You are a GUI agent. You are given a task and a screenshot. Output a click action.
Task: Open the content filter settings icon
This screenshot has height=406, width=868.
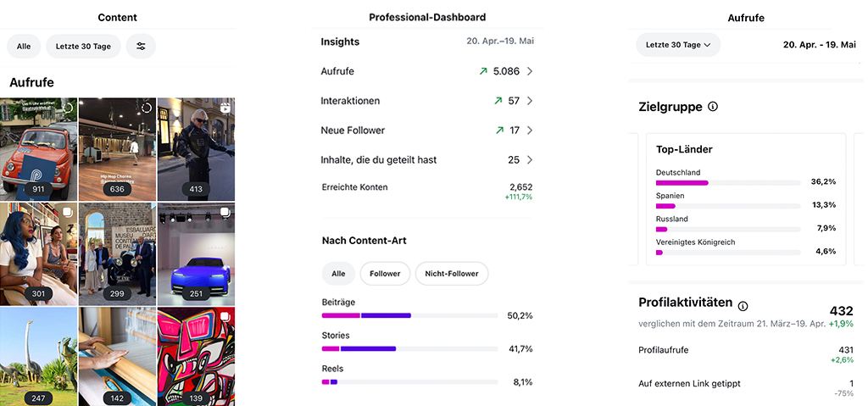[141, 46]
